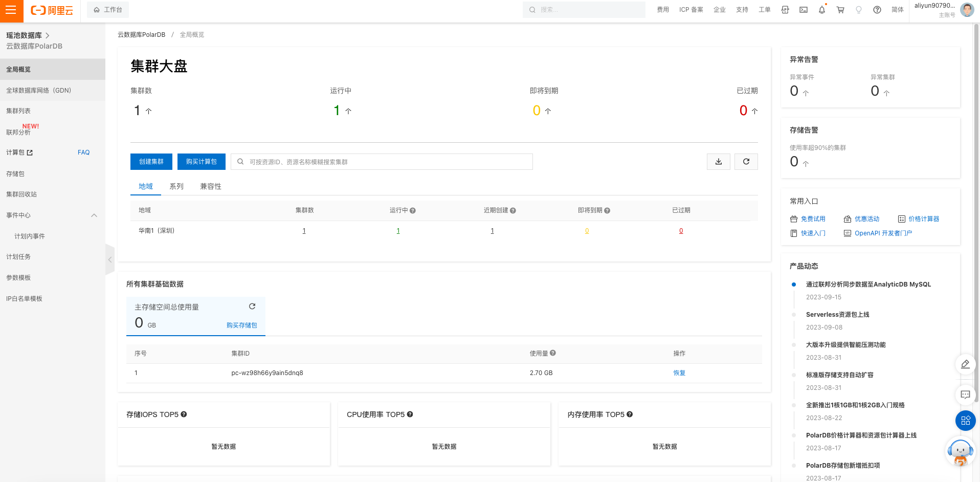Viewport: 980px width, 482px height.
Task: Focus the top global search box
Action: coord(584,10)
